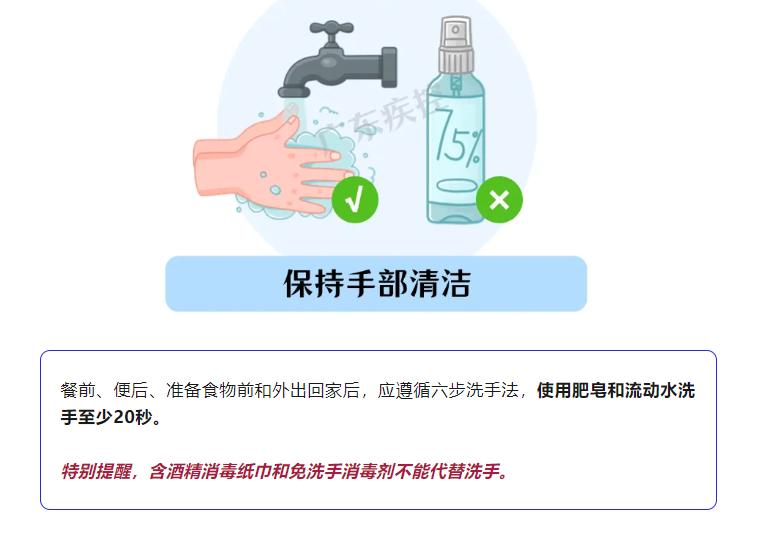Click the faucet's cross-shaped handle
Viewport: 761px width, 540px height.
331,30
